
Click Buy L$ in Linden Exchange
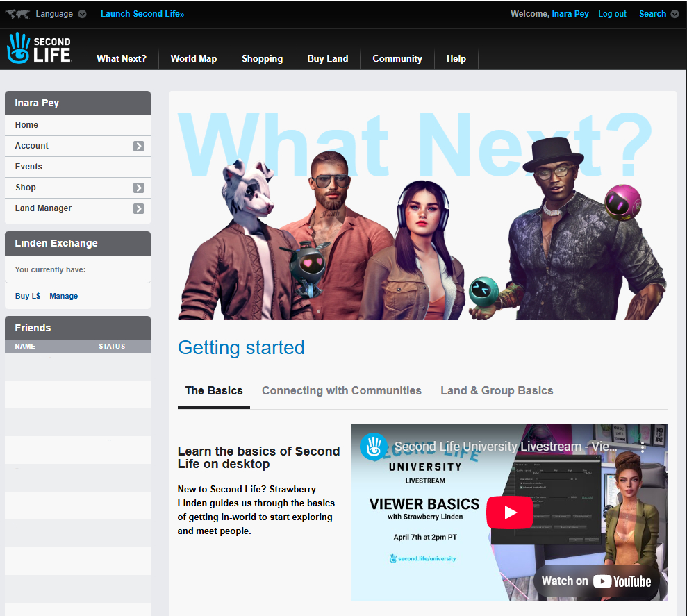tap(28, 296)
